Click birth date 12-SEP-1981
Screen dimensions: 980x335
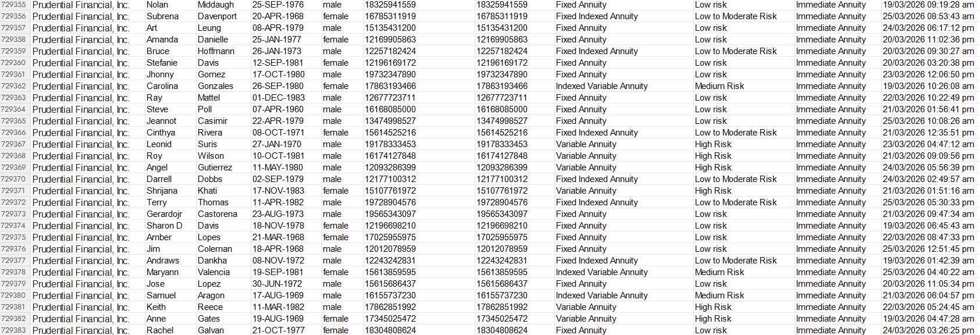click(278, 63)
